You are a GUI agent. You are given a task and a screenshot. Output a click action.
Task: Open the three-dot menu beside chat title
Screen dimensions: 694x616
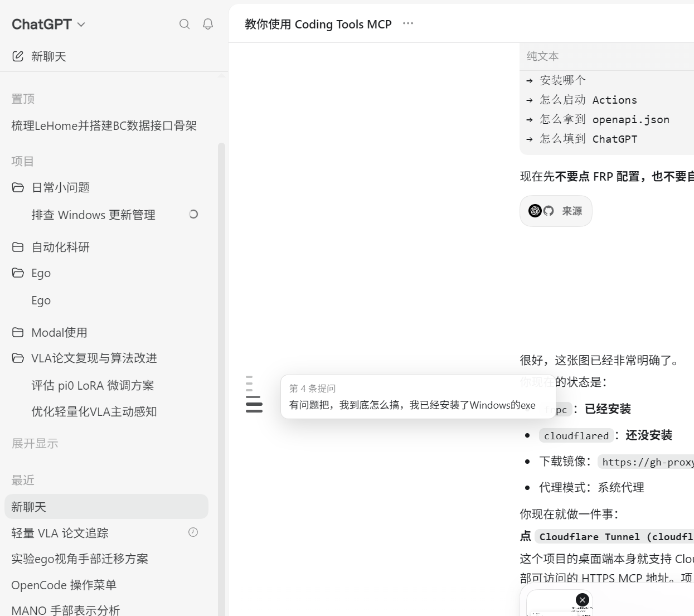408,23
